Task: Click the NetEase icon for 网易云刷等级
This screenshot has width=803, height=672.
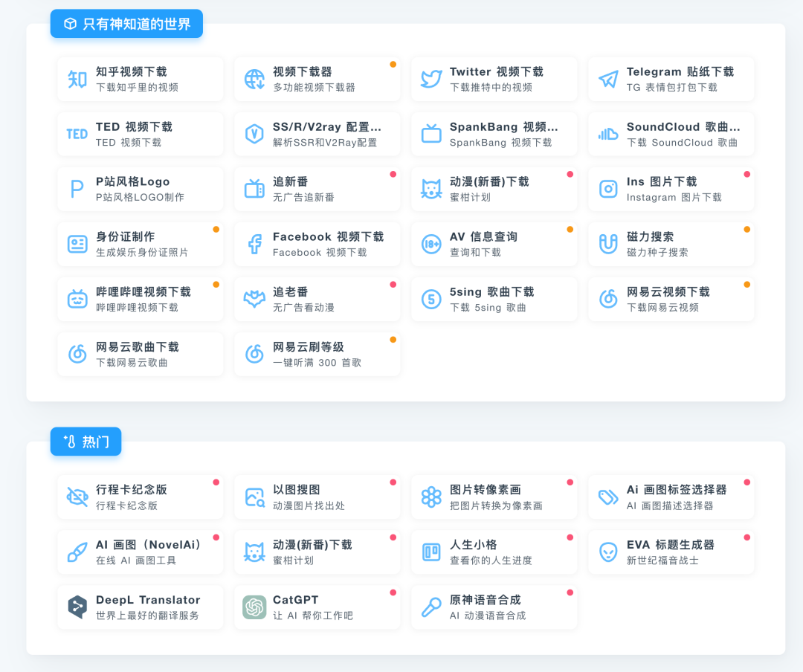Action: 254,354
